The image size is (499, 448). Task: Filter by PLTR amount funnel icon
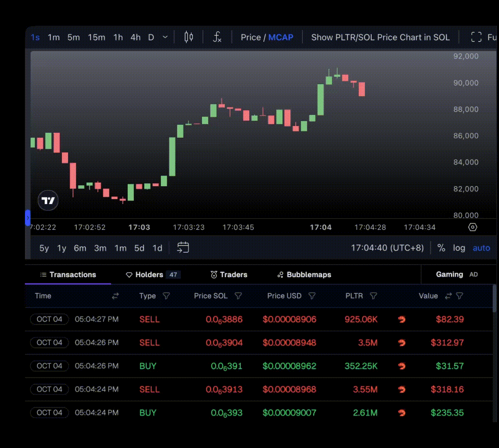(x=373, y=296)
